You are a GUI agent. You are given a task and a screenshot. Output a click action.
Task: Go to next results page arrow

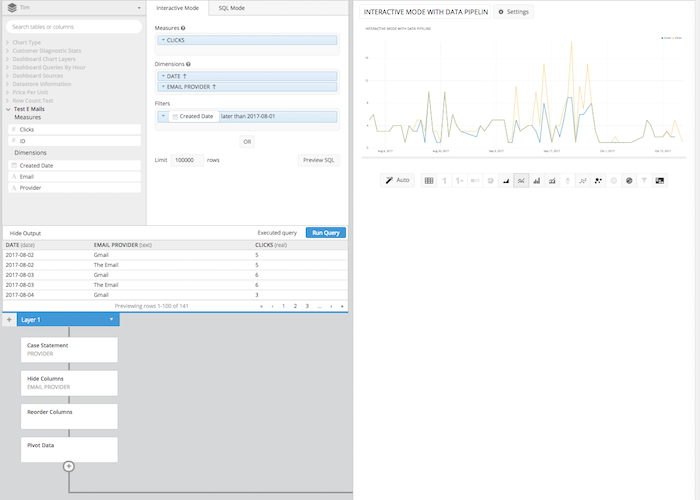331,306
